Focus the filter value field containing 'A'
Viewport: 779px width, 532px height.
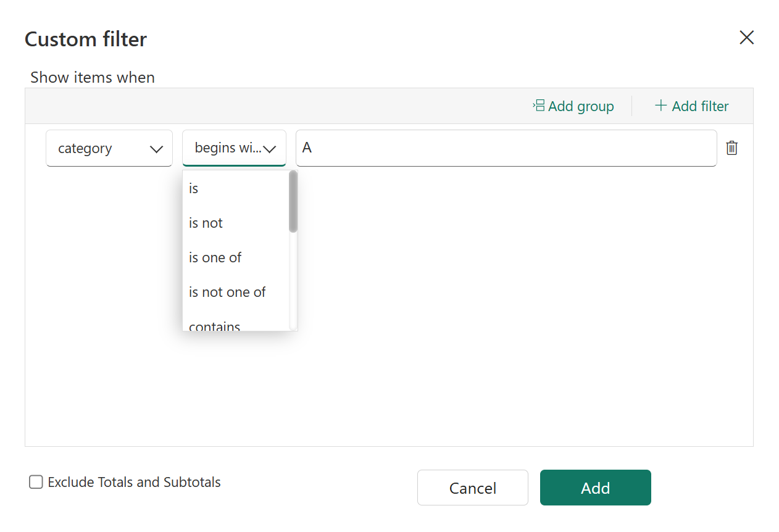click(x=506, y=148)
